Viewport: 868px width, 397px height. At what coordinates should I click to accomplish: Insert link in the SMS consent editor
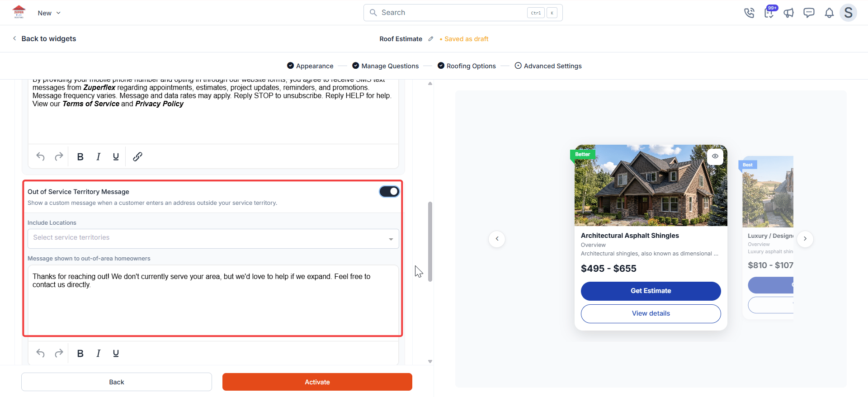[x=137, y=156]
